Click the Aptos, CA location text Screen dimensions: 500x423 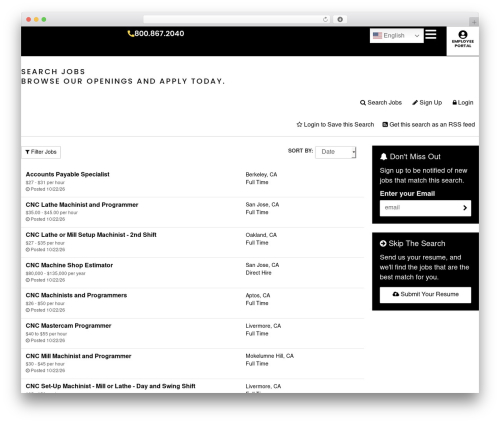click(x=258, y=296)
